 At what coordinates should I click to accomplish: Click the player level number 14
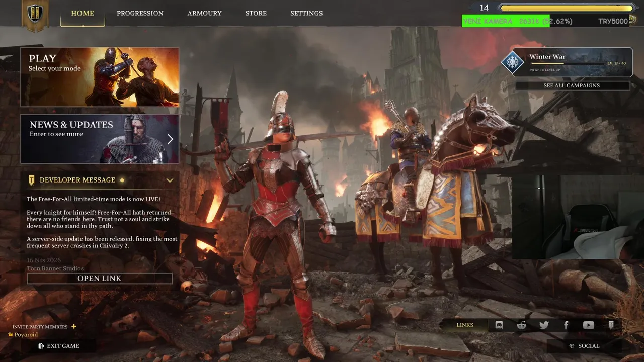(x=484, y=8)
